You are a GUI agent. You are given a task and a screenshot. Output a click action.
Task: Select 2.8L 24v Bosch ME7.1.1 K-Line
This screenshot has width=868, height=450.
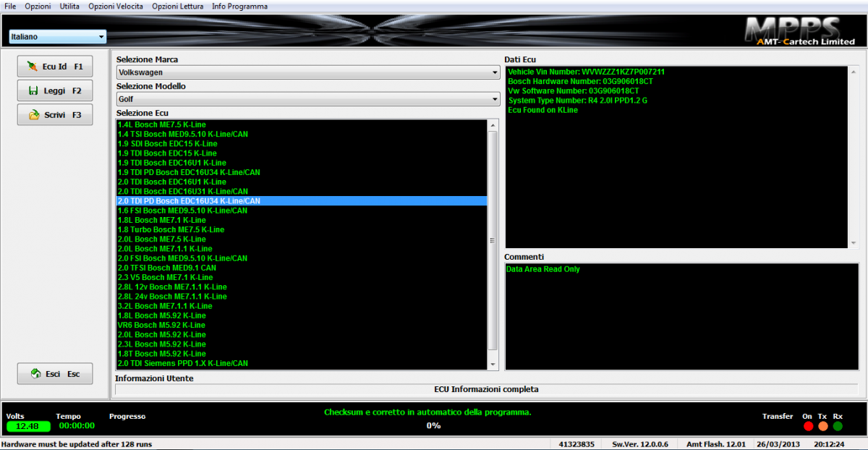click(x=302, y=296)
